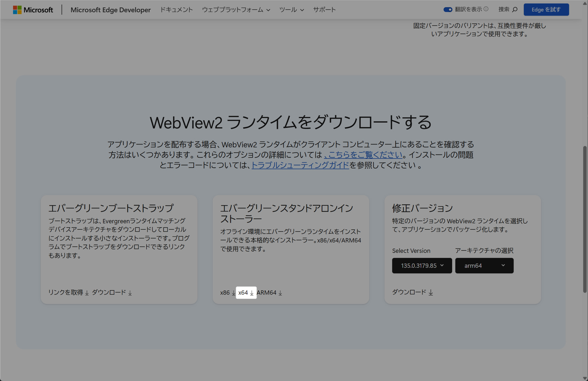This screenshot has height=381, width=588.
Task: Open the サポート menu item
Action: (x=324, y=10)
